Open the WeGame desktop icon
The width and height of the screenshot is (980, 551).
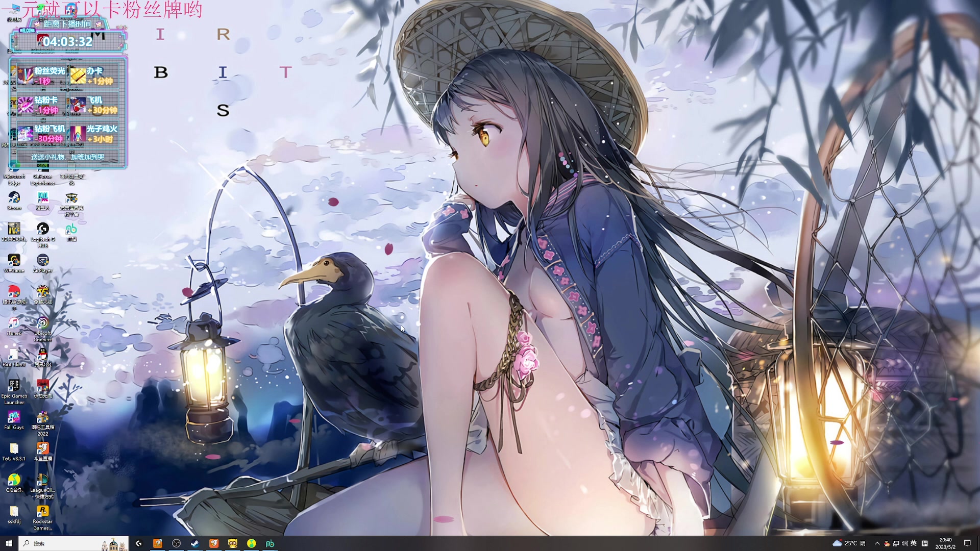point(14,261)
